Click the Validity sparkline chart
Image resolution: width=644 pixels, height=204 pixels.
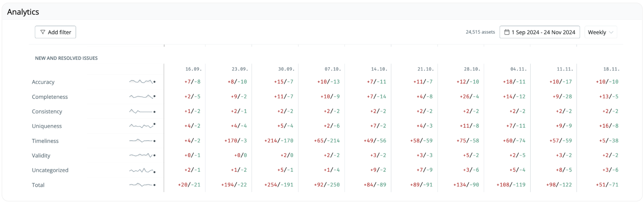point(142,155)
